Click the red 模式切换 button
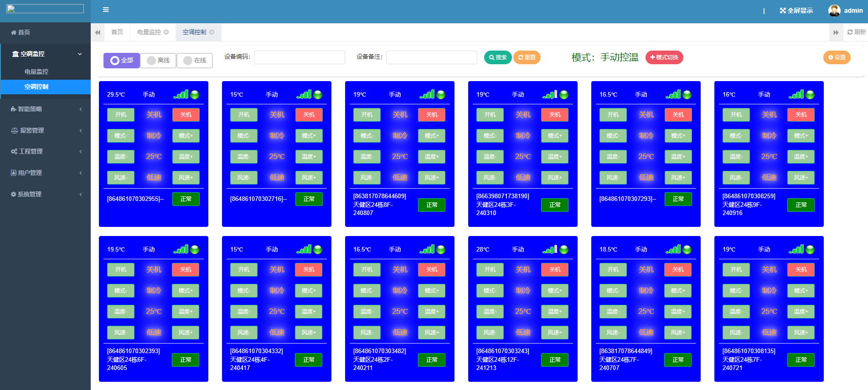This screenshot has width=868, height=390. 664,57
